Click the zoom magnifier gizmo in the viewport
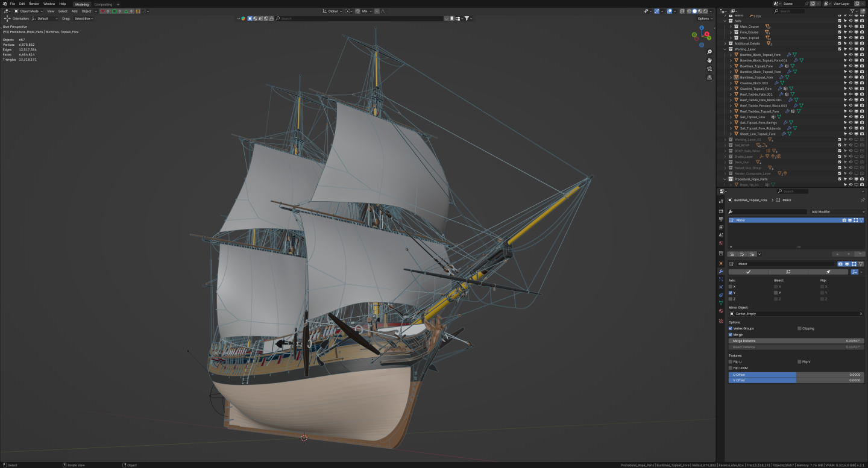The image size is (868, 468). [x=709, y=52]
